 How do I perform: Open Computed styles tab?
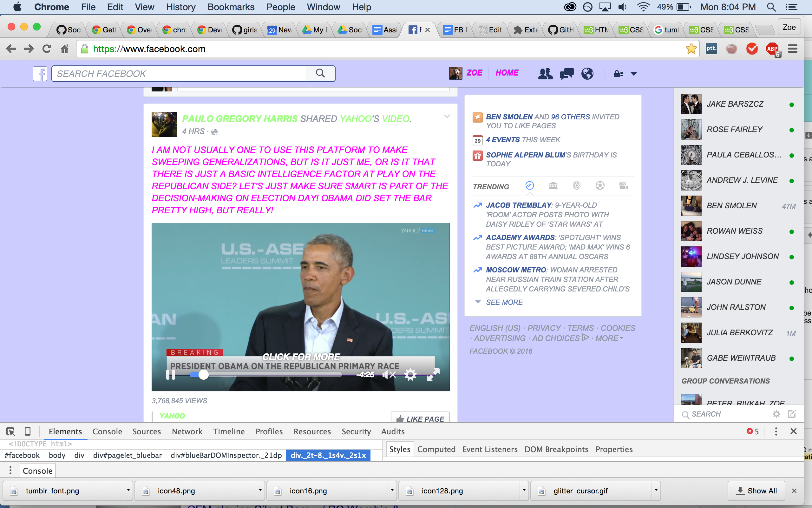(x=436, y=449)
